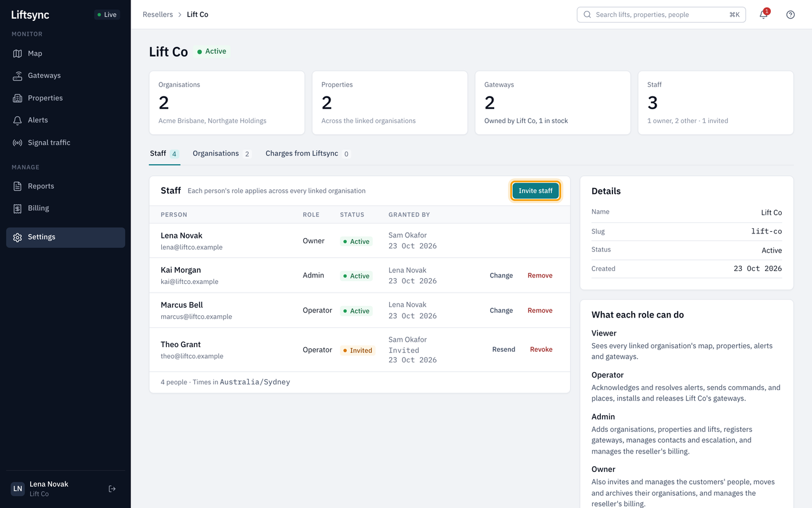Switch to the Organisations tab
Screen dimensions: 812x508
(x=222, y=154)
